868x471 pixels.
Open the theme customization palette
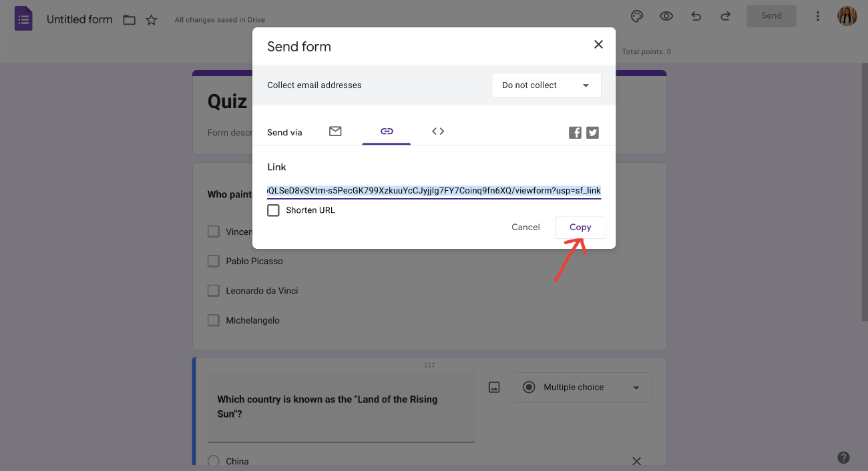[636, 16]
